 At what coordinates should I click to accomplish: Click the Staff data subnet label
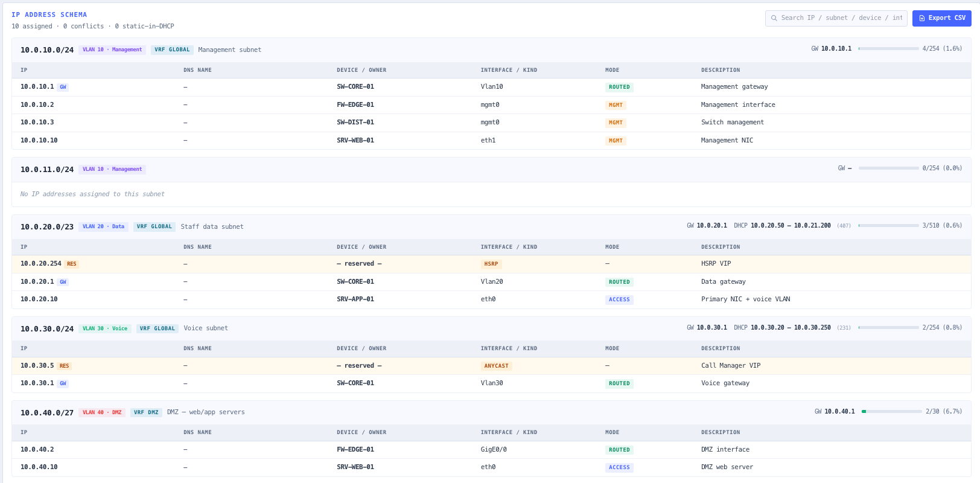click(x=212, y=227)
